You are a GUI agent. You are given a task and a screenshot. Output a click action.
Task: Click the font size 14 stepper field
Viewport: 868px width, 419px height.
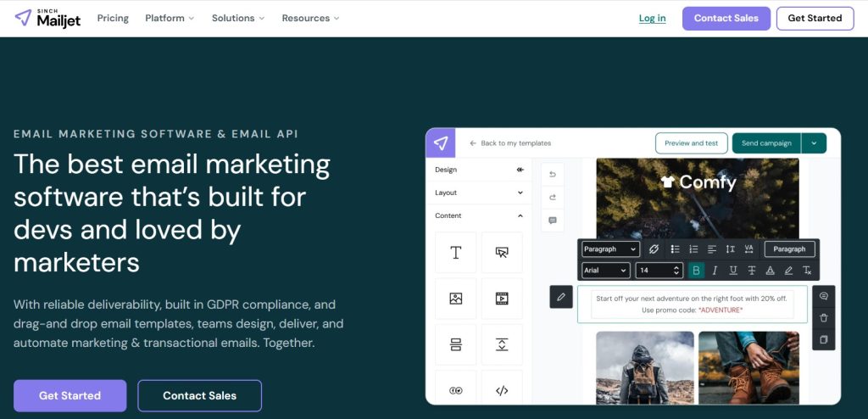pyautogui.click(x=659, y=271)
